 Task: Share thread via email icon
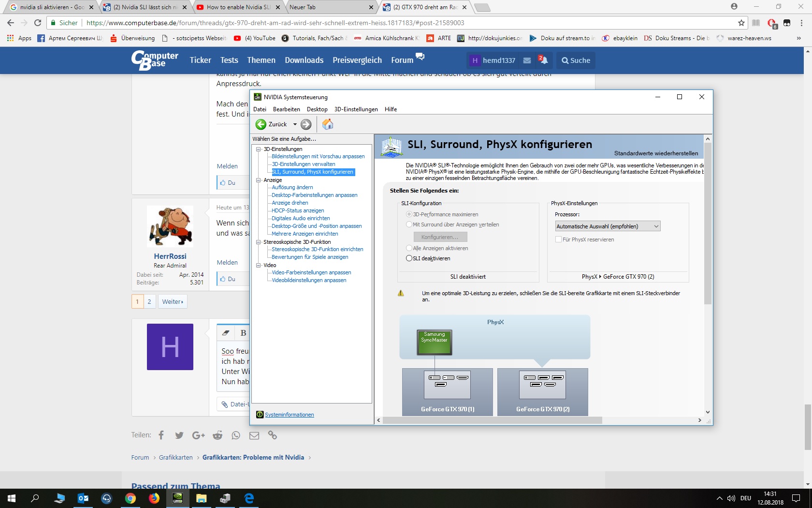pos(254,435)
